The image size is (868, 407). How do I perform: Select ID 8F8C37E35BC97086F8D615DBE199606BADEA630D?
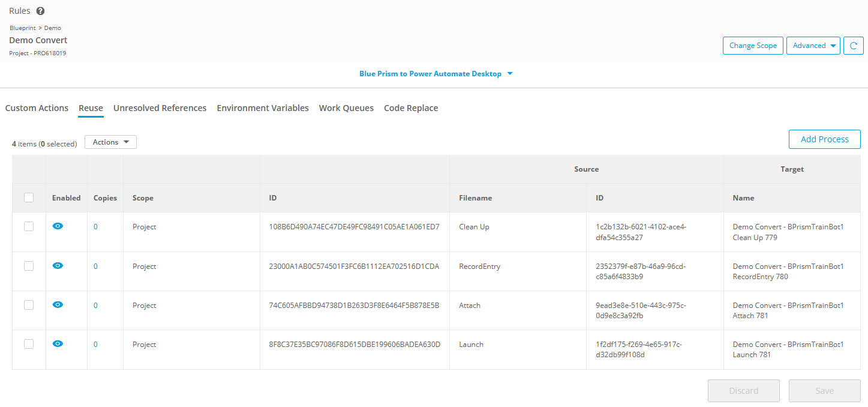pos(355,345)
